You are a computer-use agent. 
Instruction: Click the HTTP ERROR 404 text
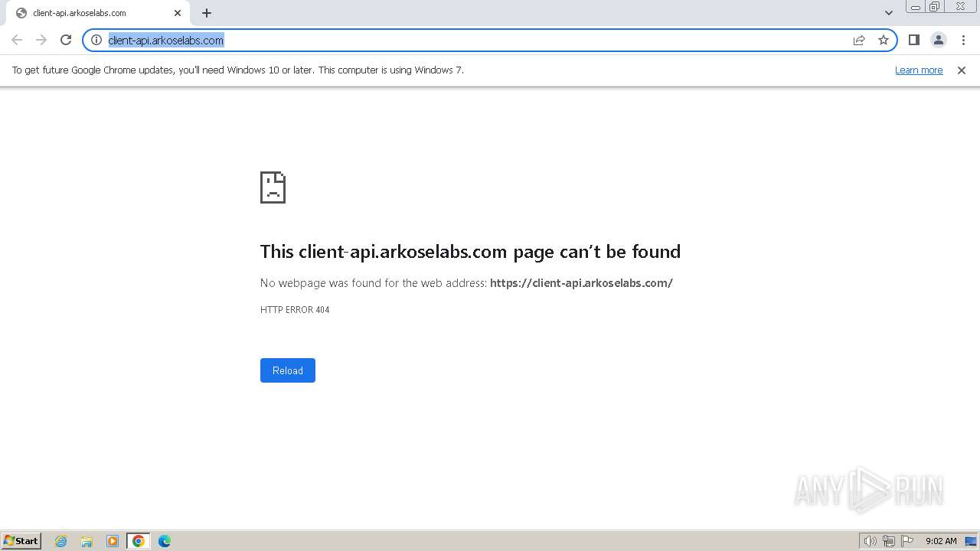click(x=295, y=310)
